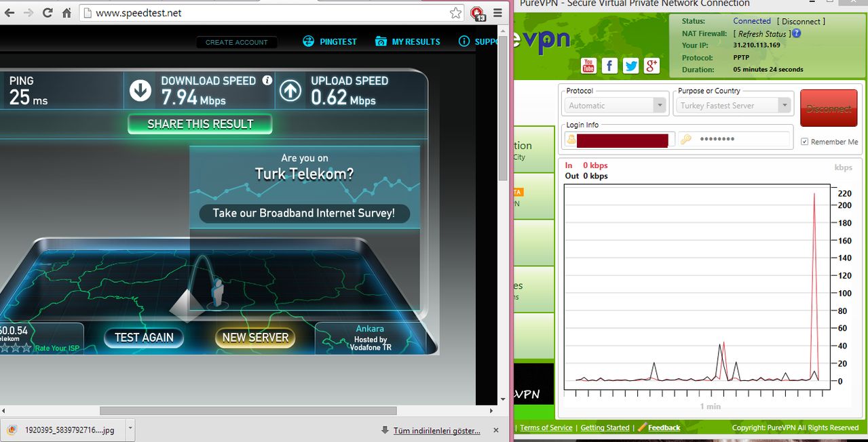Open PureVPN's Facebook page icon
Screen dimensions: 868x442
(x=609, y=65)
